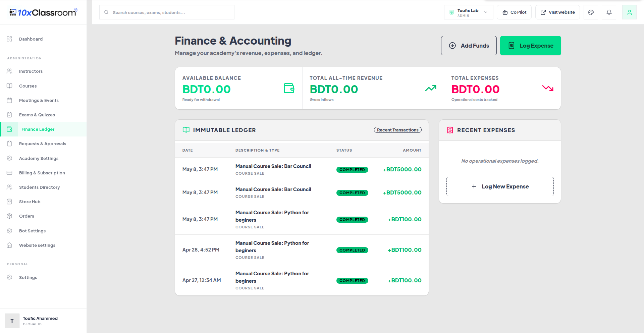
Task: Select the Recent Transactions filter pill
Action: pyautogui.click(x=398, y=130)
